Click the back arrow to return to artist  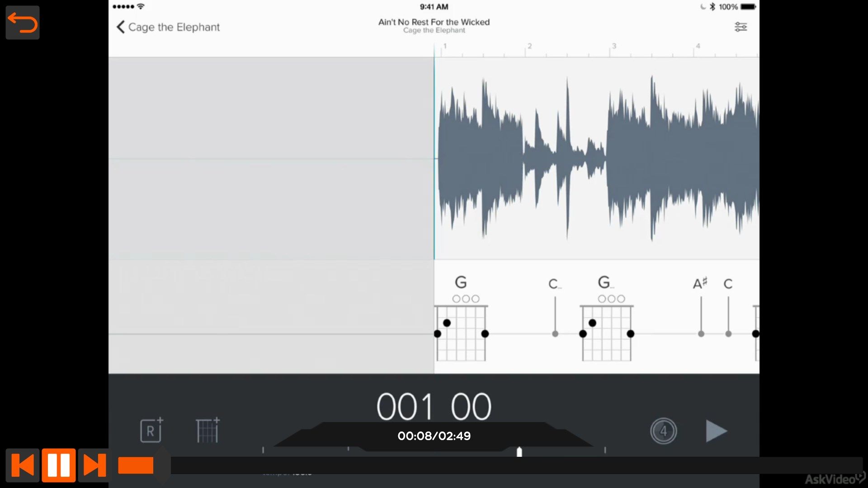pos(121,27)
